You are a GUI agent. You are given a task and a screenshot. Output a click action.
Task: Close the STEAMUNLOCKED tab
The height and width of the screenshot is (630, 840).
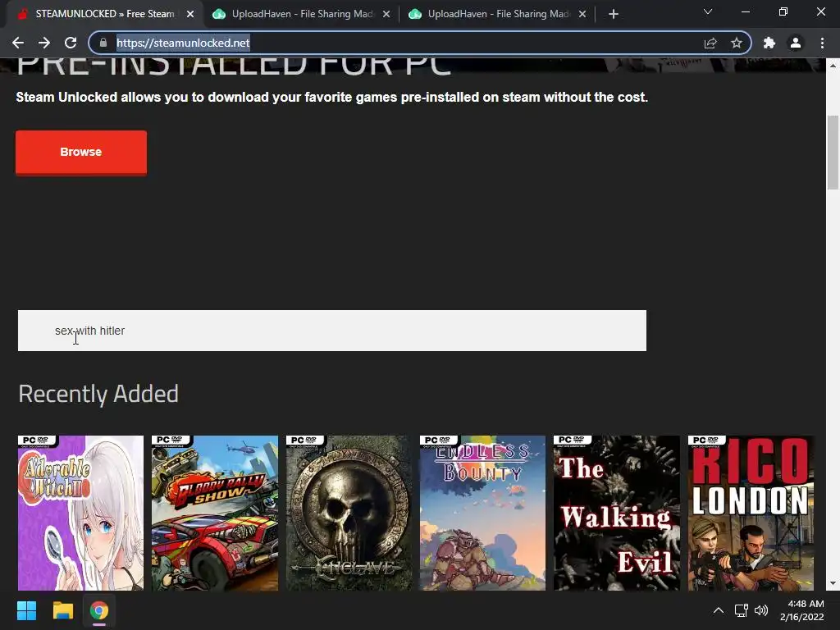point(190,14)
